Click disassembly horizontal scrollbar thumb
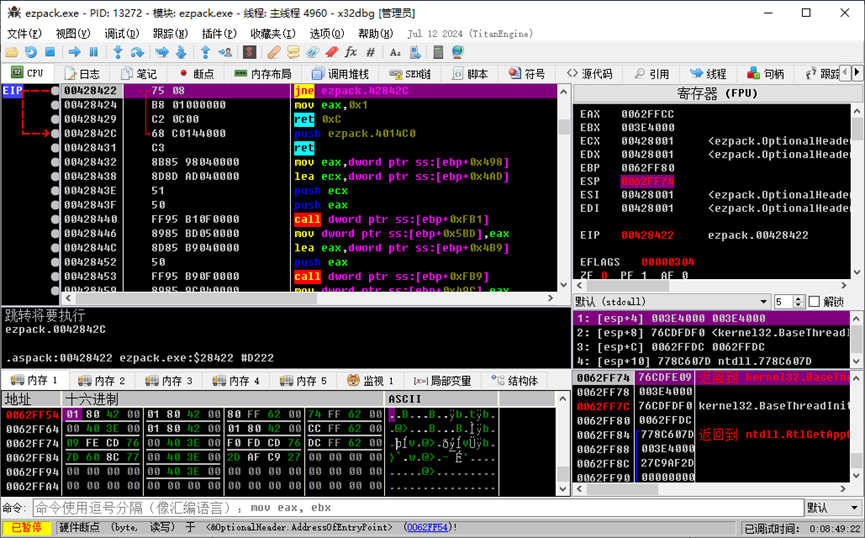865x538 pixels. [x=195, y=298]
